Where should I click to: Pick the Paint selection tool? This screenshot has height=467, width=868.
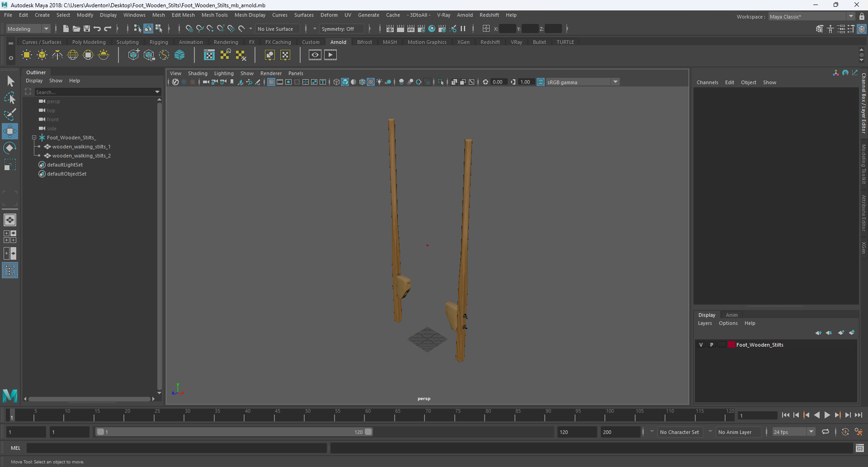10,114
